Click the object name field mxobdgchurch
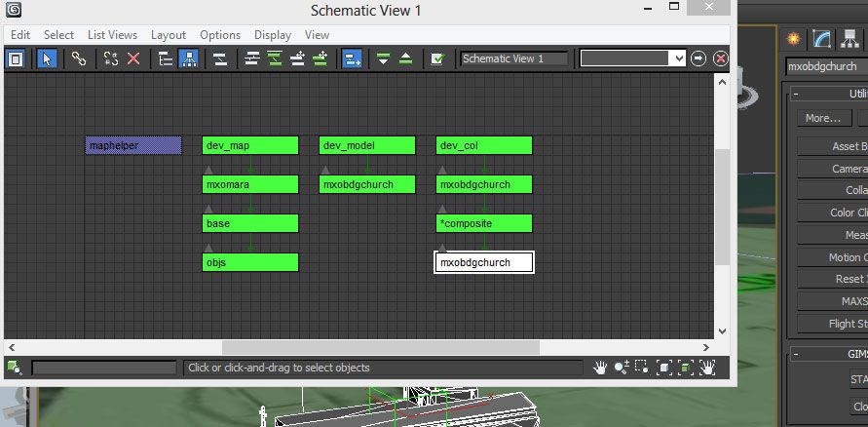Screen dimensions: 868x427 click(x=827, y=66)
